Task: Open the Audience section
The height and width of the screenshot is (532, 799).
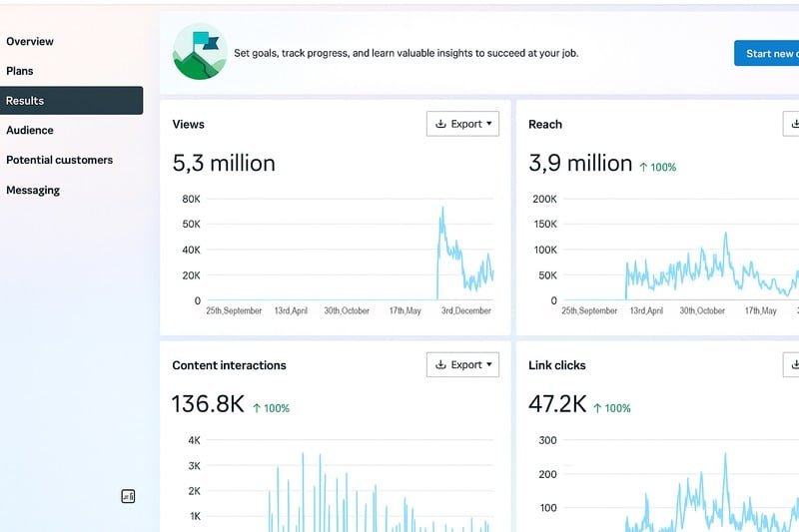Action: coord(30,130)
